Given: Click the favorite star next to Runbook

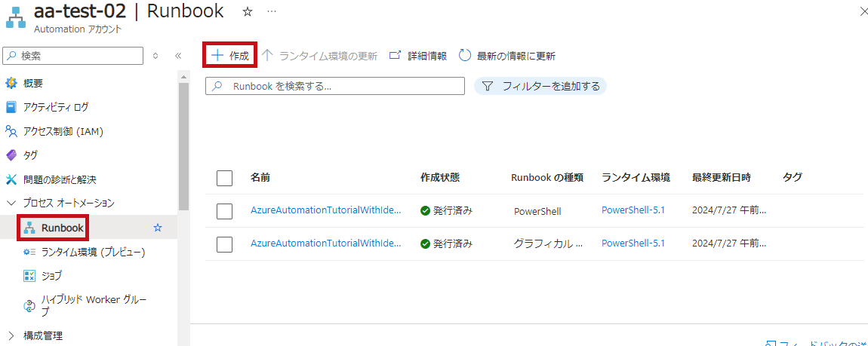Looking at the screenshot, I should pyautogui.click(x=158, y=228).
